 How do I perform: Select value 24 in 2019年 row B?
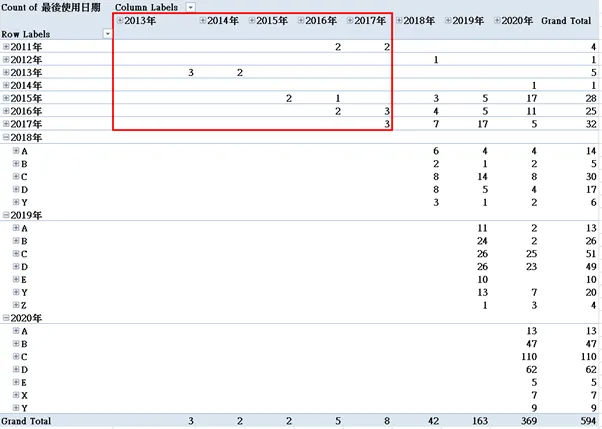click(483, 241)
